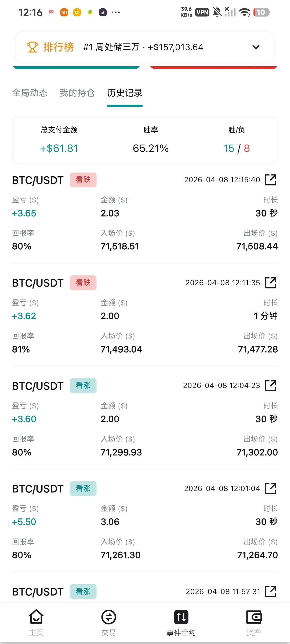Switch to the 我的持仓 tab

(77, 93)
